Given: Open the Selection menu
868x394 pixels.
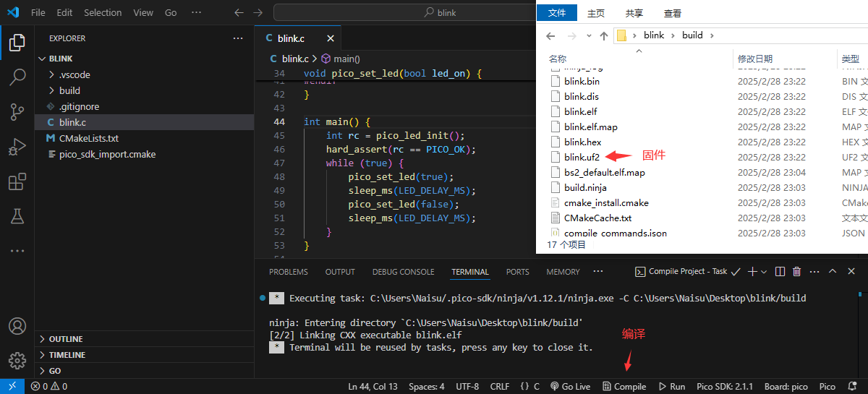Looking at the screenshot, I should (103, 12).
